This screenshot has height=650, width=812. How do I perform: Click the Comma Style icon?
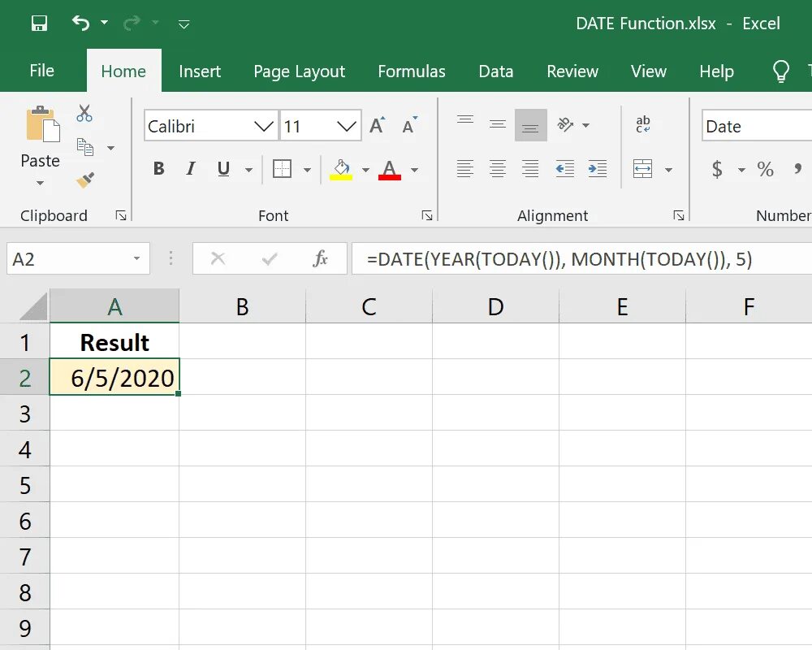pyautogui.click(x=798, y=169)
